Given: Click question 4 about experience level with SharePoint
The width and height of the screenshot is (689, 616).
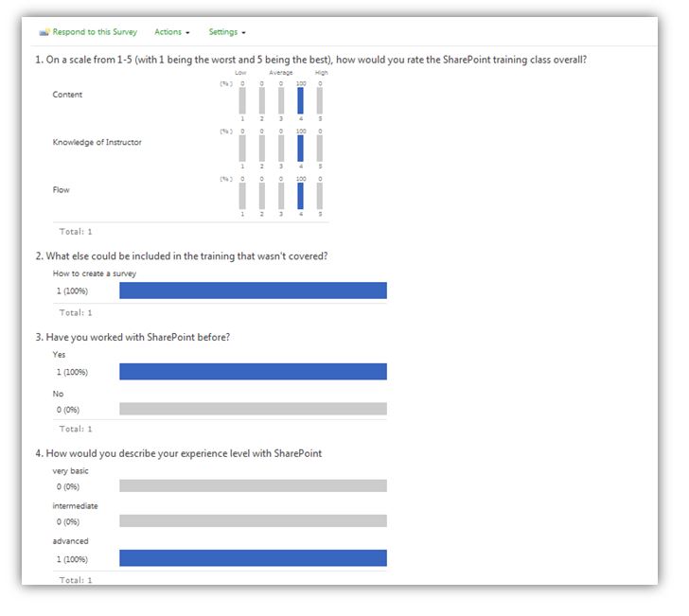Looking at the screenshot, I should tap(178, 453).
